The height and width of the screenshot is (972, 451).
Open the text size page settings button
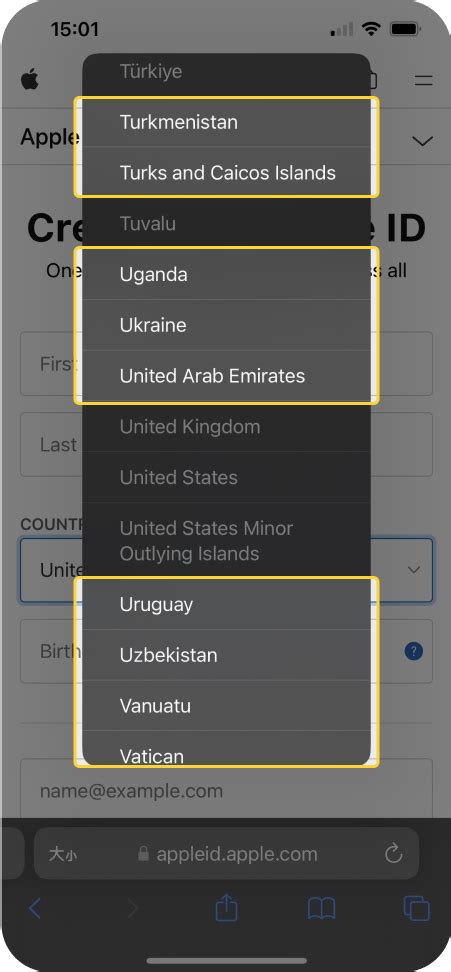(x=63, y=854)
